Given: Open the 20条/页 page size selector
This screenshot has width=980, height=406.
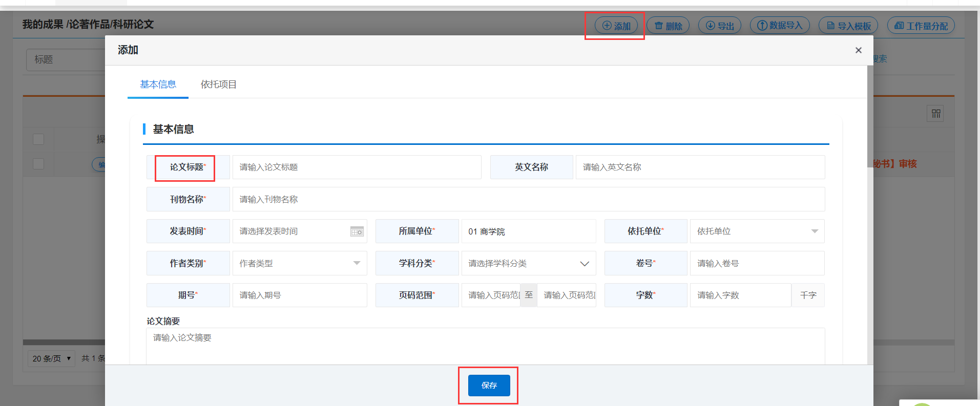Looking at the screenshot, I should coord(51,358).
